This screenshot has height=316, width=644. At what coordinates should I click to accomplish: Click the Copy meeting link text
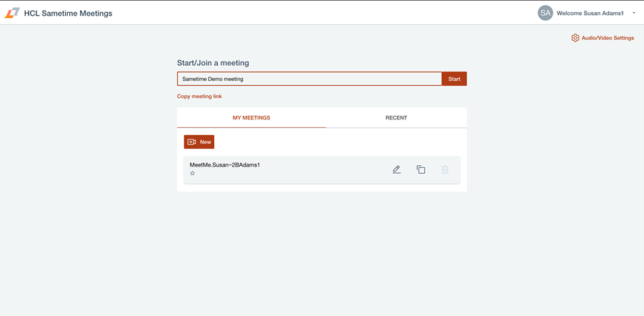[199, 97]
